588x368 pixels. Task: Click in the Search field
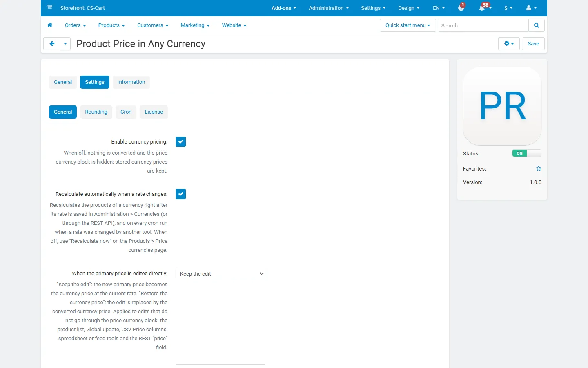click(x=483, y=25)
